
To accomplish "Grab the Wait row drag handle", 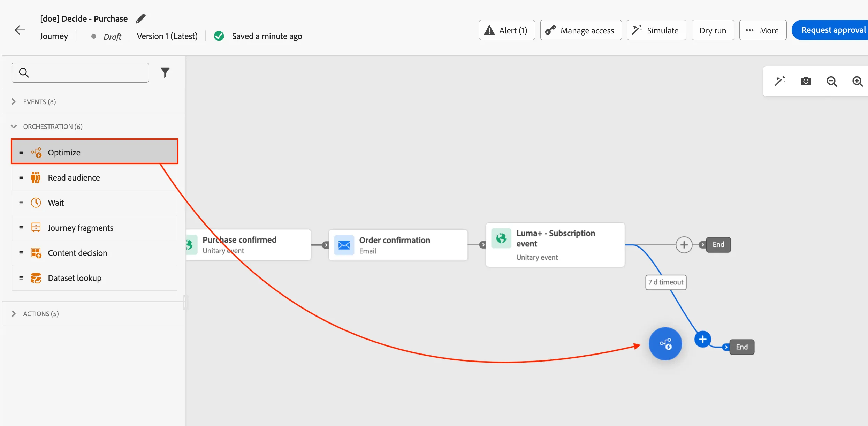I will pos(21,203).
